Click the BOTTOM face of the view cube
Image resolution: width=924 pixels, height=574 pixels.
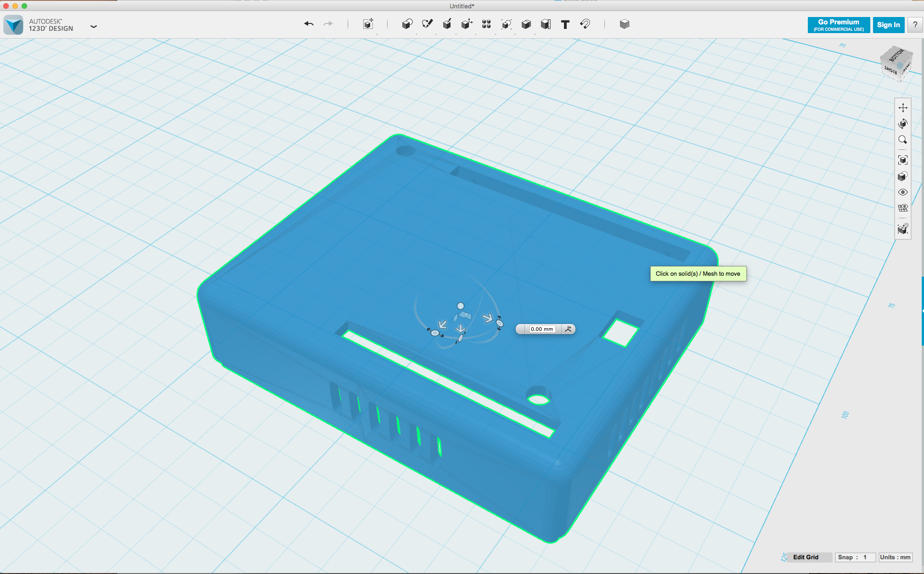896,55
